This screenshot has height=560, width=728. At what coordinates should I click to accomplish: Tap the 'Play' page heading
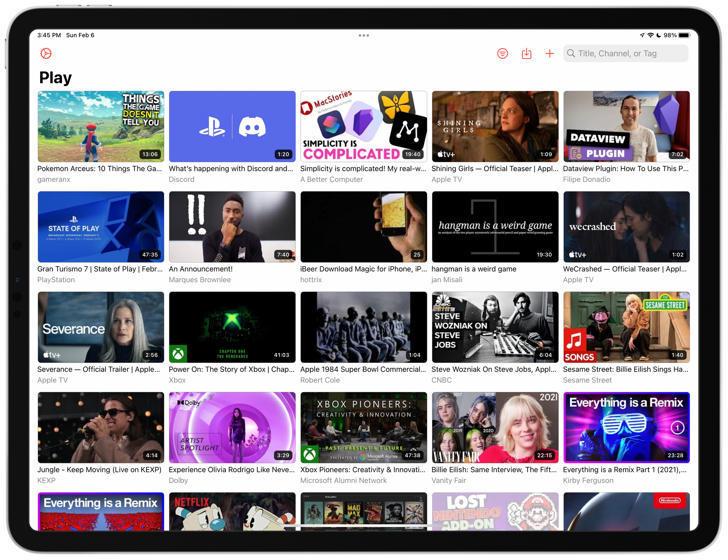55,78
